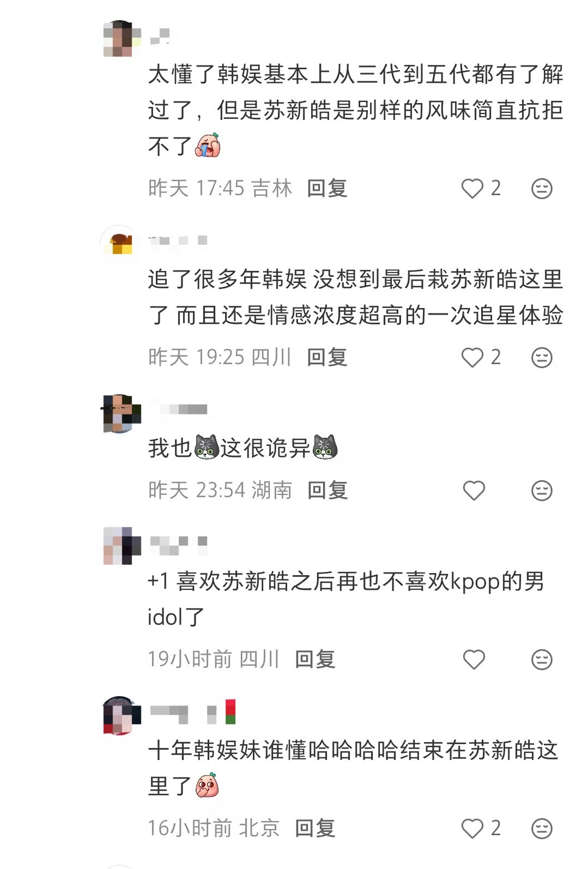Reply to the 19:25 Sichuan comment
Screen dimensions: 588x869
point(327,358)
